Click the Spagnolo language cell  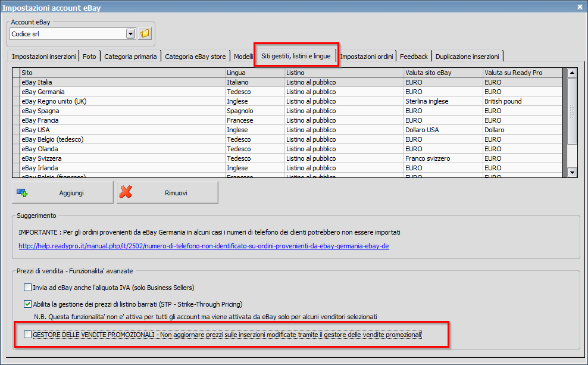point(255,111)
